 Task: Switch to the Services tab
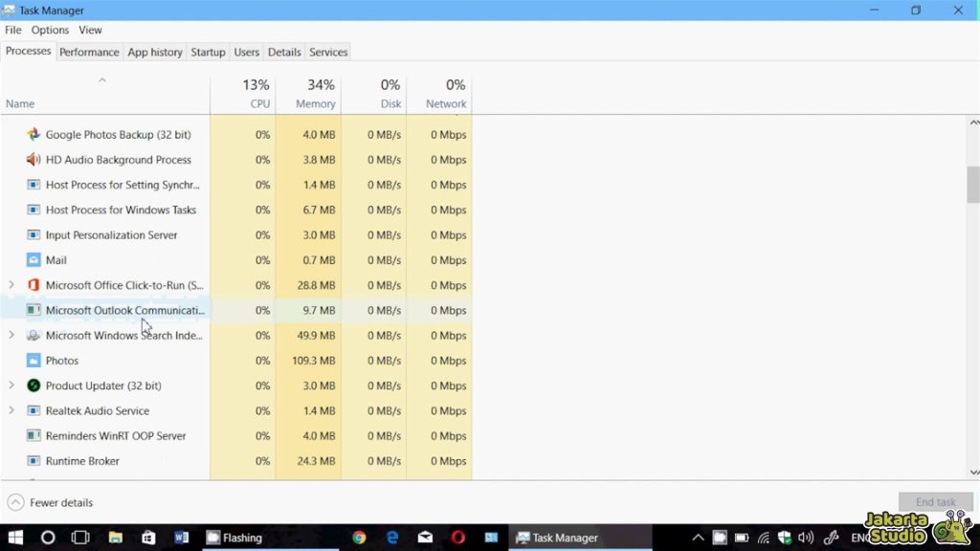[328, 52]
